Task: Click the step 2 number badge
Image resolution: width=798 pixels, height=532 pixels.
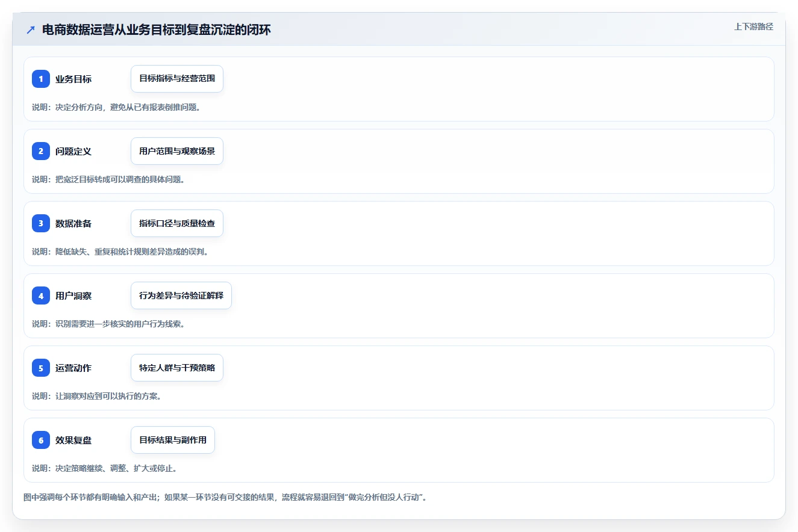Action: (41, 151)
